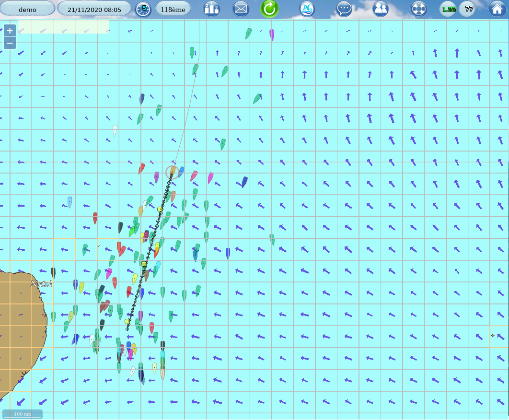
Task: Click the Natal city label
Action: click(42, 284)
